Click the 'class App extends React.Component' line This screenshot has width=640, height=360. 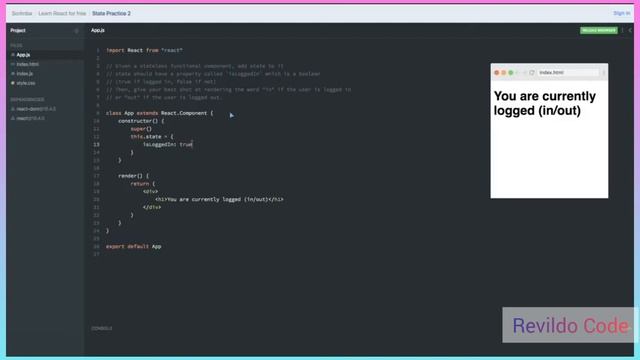[160, 113]
